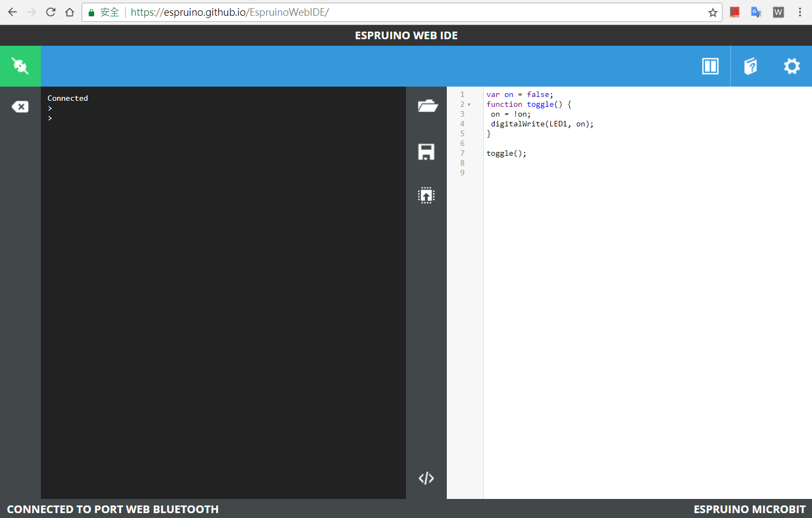This screenshot has height=518, width=812.
Task: Disconnect from the Espruino board
Action: point(20,66)
